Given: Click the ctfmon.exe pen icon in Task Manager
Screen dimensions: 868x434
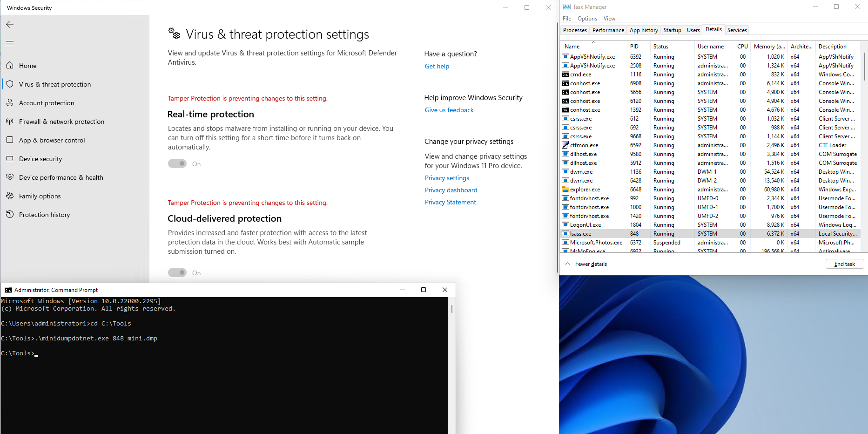Looking at the screenshot, I should tap(565, 145).
